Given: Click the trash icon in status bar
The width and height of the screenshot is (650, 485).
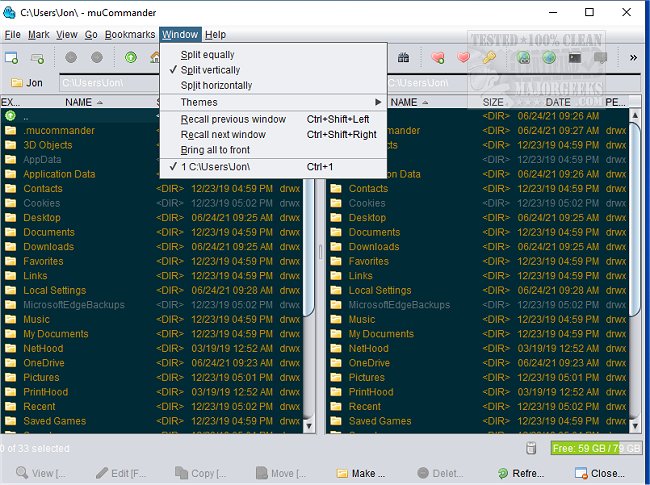Looking at the screenshot, I should pos(531,448).
